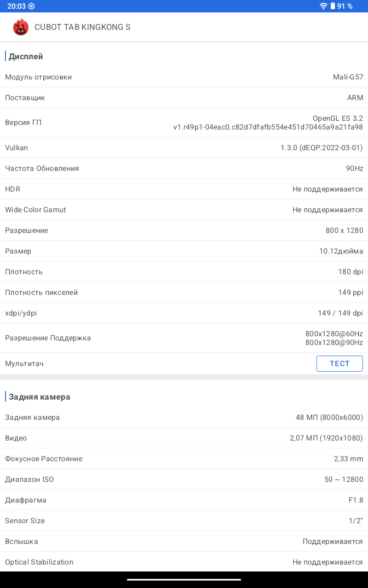Select the Дисплей section header
Viewport: 368px width, 588px height.
pyautogui.click(x=26, y=57)
